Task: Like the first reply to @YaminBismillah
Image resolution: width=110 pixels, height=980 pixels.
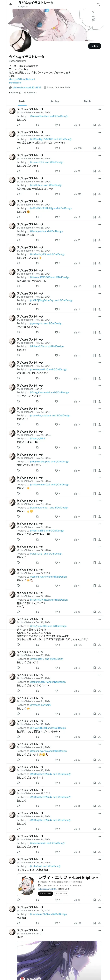Action: [57, 125]
